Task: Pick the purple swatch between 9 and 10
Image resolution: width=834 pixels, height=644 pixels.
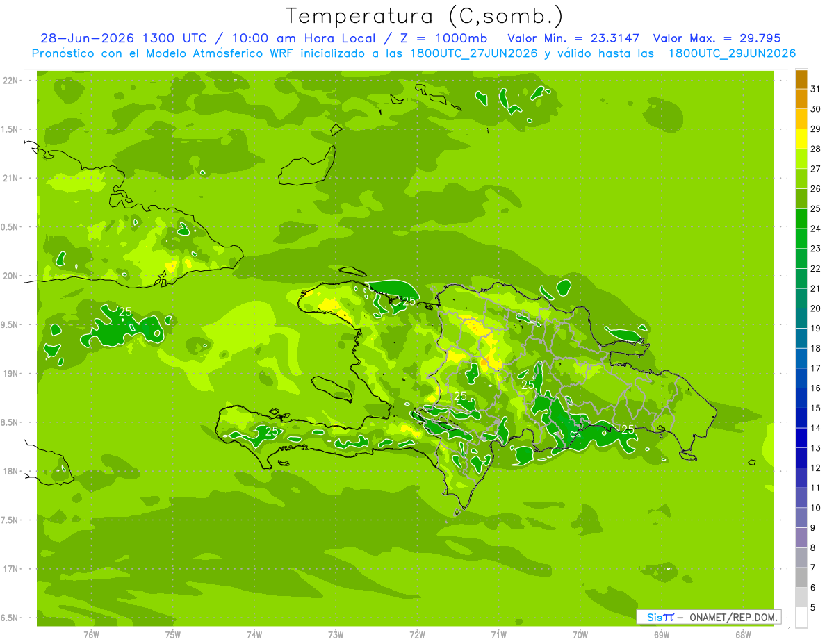Action: click(x=801, y=518)
